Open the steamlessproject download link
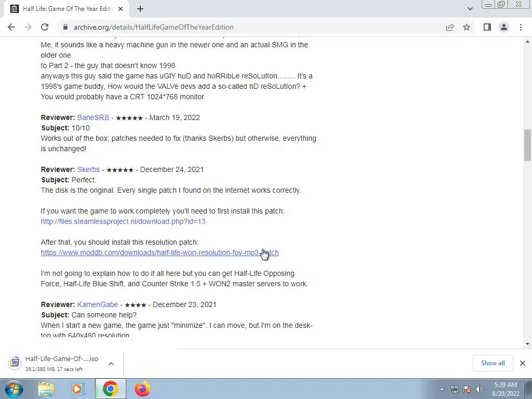This screenshot has width=532, height=399. pos(123,221)
